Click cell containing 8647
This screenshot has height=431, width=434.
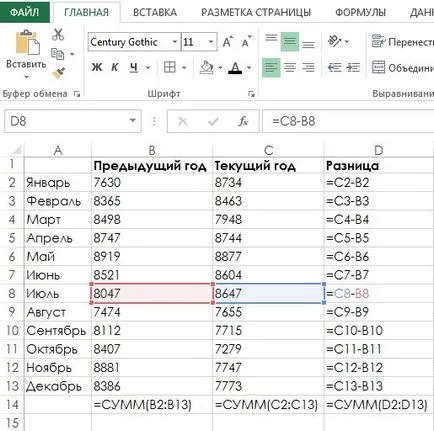click(x=268, y=294)
